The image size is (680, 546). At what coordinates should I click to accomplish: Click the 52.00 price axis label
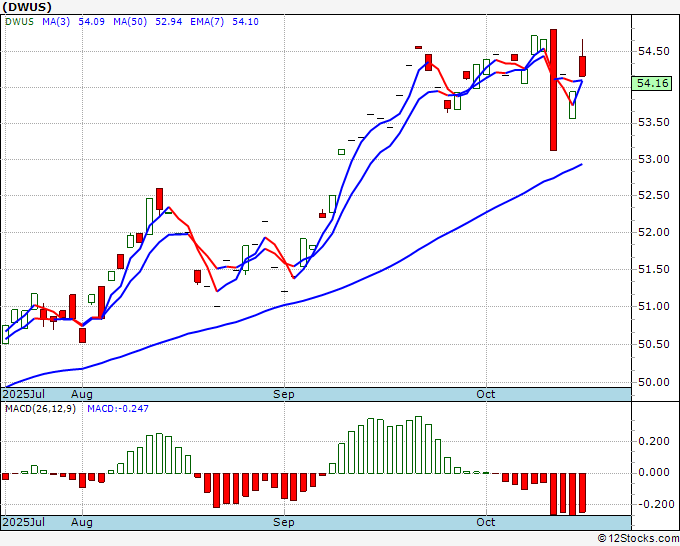click(654, 232)
